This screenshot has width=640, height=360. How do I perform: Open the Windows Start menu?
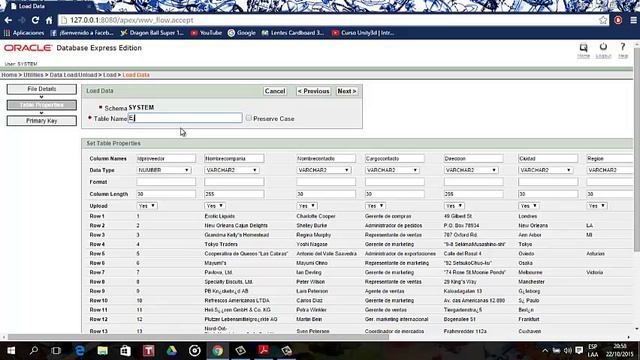(11, 350)
